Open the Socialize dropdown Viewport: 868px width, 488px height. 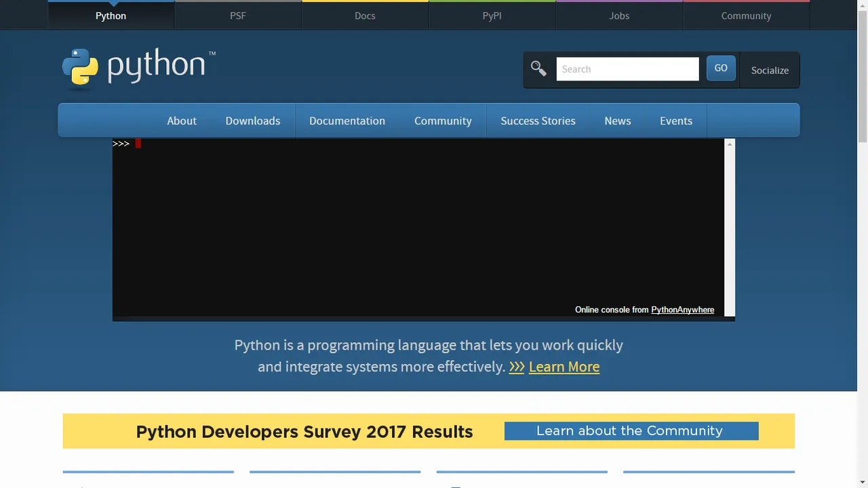coord(770,70)
